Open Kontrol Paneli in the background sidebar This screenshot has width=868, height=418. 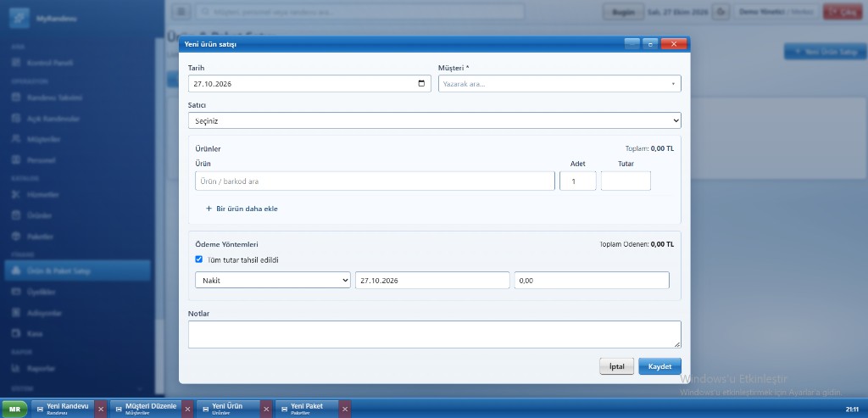pyautogui.click(x=77, y=63)
